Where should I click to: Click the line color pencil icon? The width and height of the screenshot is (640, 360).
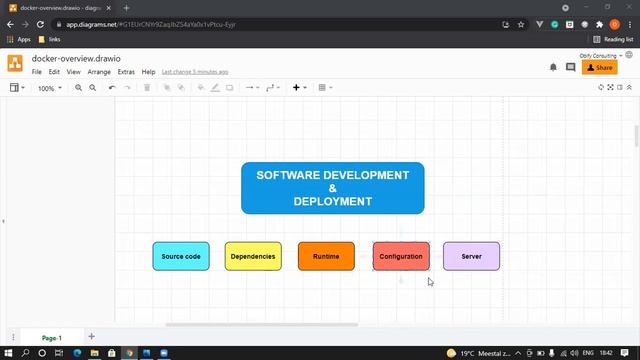pos(215,88)
